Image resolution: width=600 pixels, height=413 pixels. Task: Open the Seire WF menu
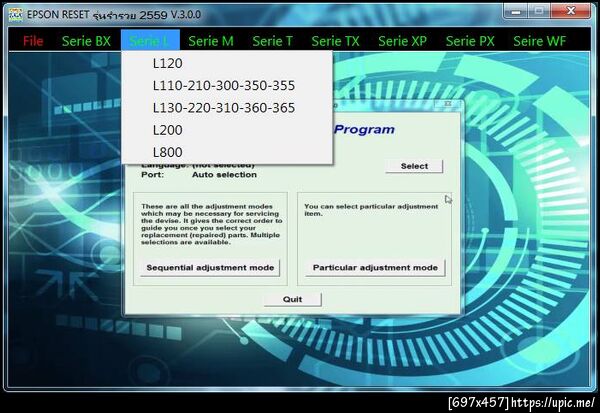click(x=539, y=41)
